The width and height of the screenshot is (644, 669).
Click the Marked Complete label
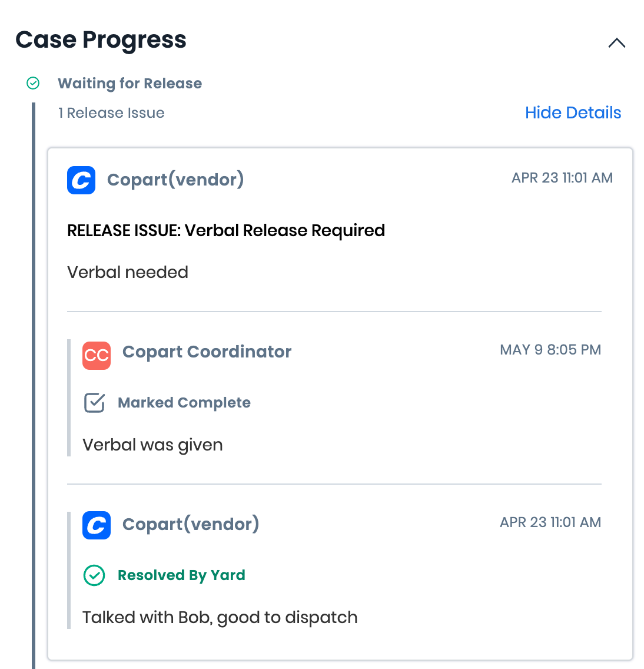(x=184, y=403)
